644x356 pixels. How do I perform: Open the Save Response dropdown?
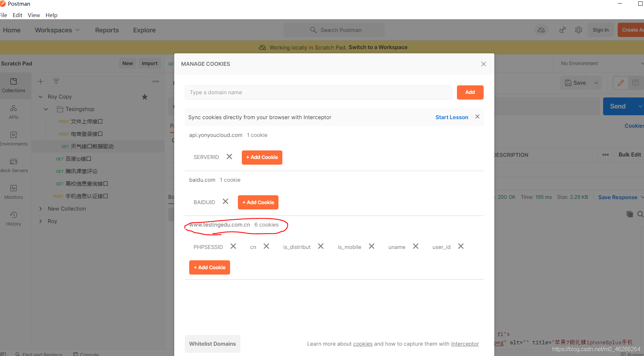tap(621, 197)
